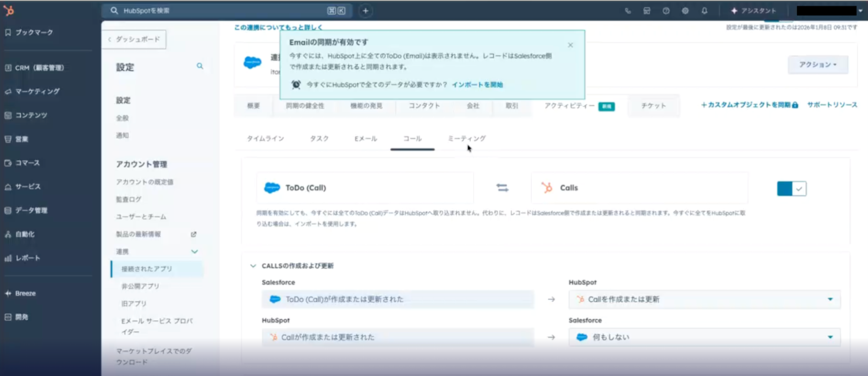Image resolution: width=868 pixels, height=376 pixels.
Task: Switch to the タスク tab
Action: (x=319, y=139)
